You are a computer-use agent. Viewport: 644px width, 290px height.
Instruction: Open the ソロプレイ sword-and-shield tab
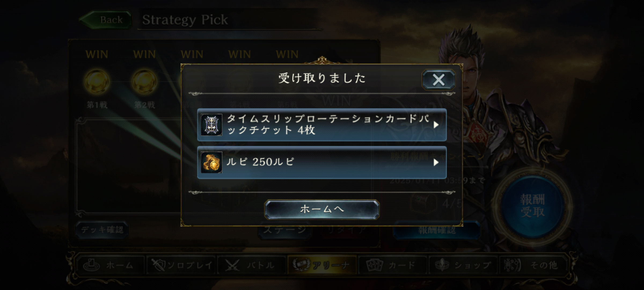pyautogui.click(x=181, y=265)
